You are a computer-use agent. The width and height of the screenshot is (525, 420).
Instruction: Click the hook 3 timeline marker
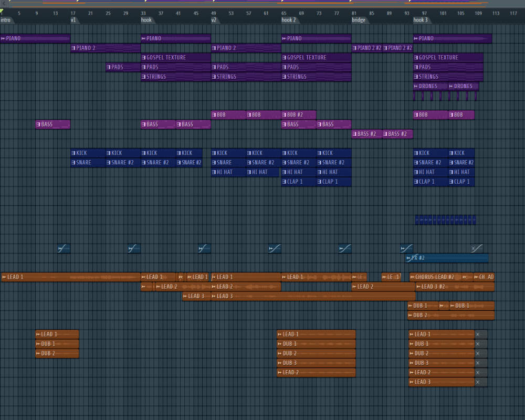click(x=421, y=20)
